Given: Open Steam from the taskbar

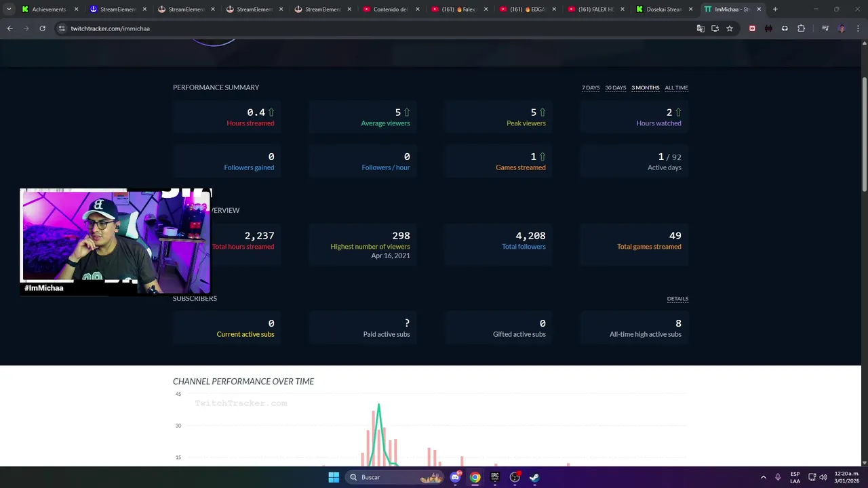Looking at the screenshot, I should (x=534, y=477).
